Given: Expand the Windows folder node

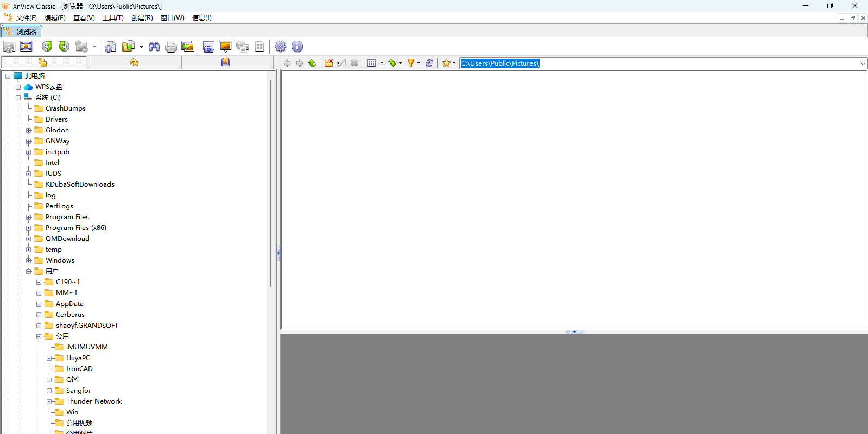Looking at the screenshot, I should (29, 260).
